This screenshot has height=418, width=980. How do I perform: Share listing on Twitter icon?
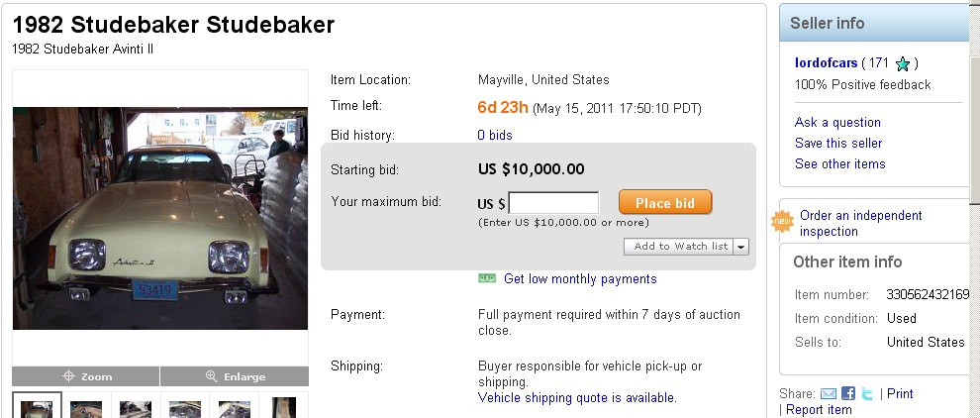pyautogui.click(x=866, y=394)
